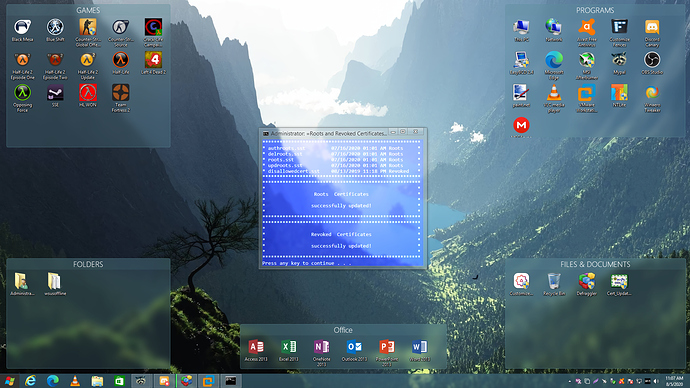Launch PowerPoint 2013 shortcut

click(x=387, y=353)
